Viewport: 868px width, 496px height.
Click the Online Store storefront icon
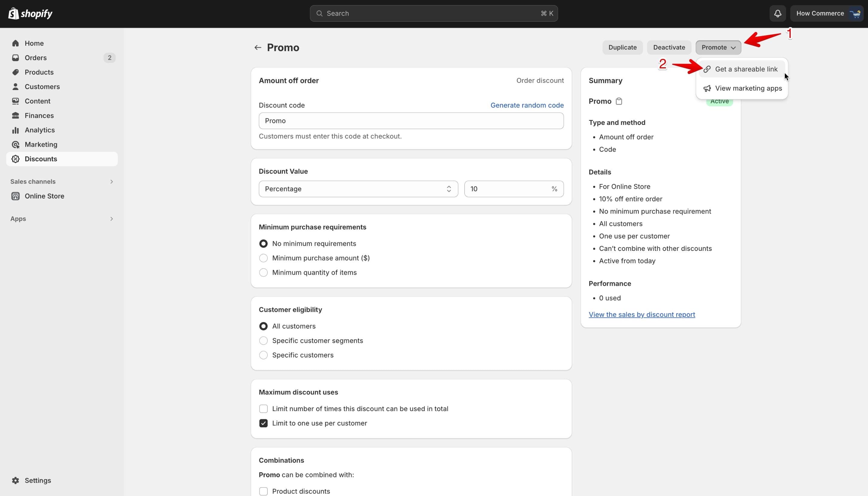click(x=15, y=196)
